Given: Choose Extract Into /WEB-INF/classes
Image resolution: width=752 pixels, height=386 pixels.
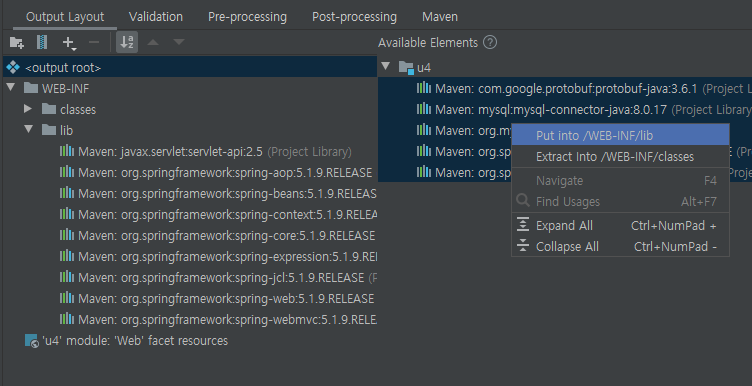Looking at the screenshot, I should tap(621, 157).
